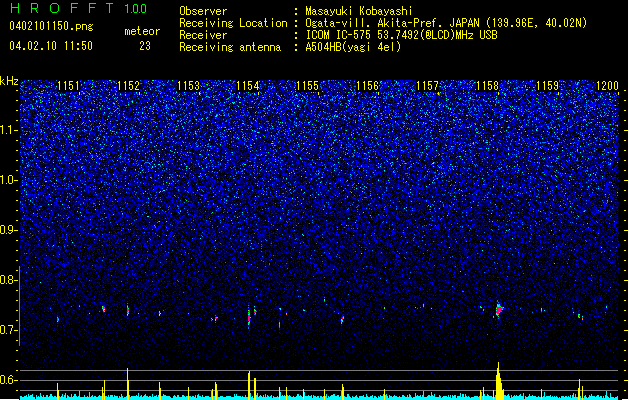Click the tallest yellow intensity peak near 1158

coord(499,381)
